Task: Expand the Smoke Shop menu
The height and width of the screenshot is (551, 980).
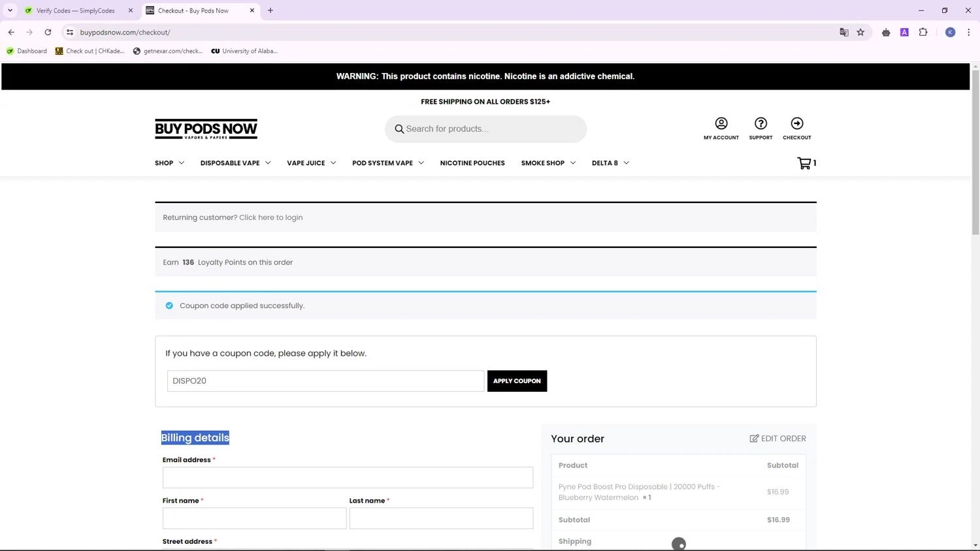Action: click(x=548, y=163)
